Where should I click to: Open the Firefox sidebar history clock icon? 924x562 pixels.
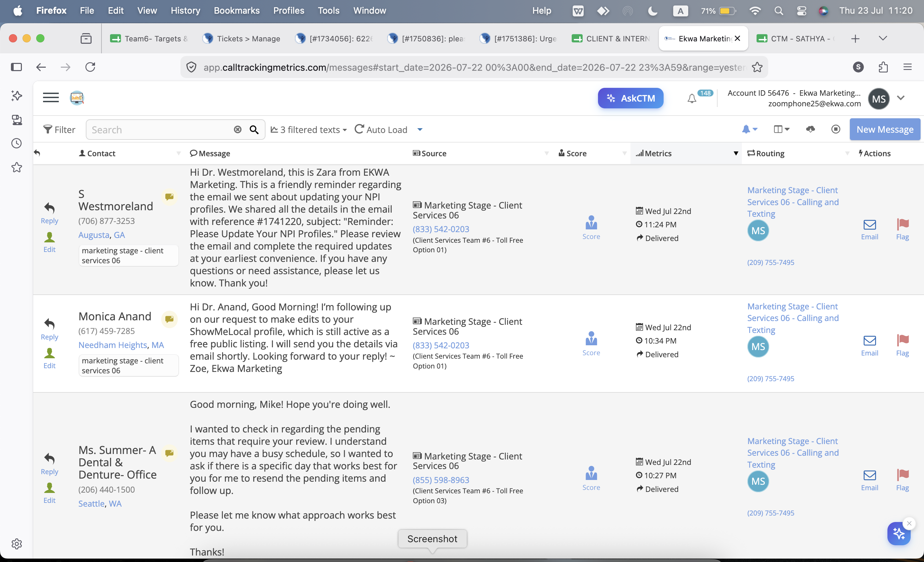click(x=16, y=143)
